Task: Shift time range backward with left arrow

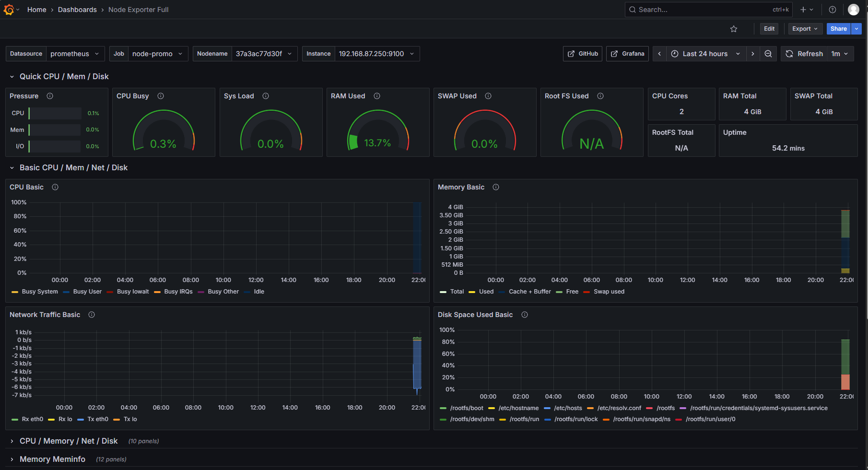Action: click(659, 54)
